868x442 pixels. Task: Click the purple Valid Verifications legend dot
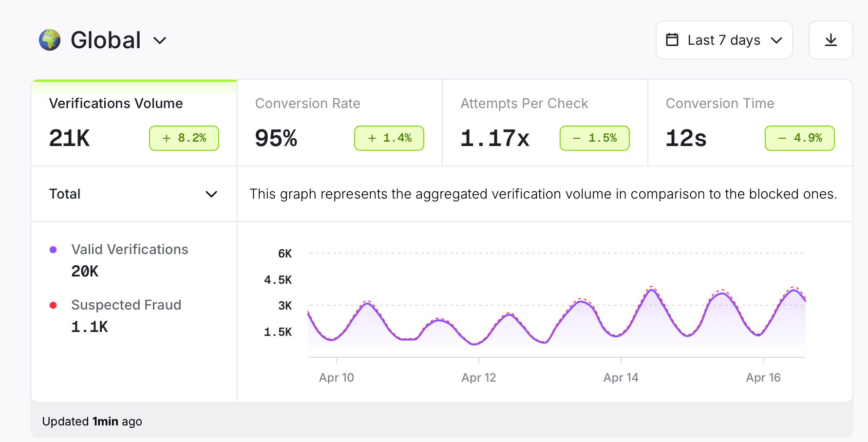click(x=53, y=249)
